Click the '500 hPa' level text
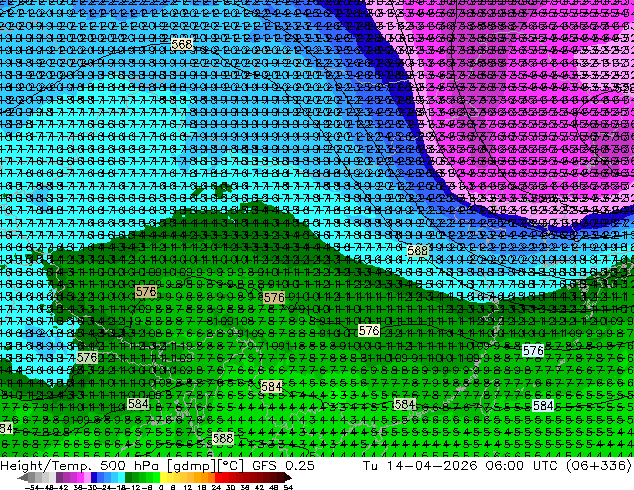This screenshot has width=634, height=490. coord(129,466)
